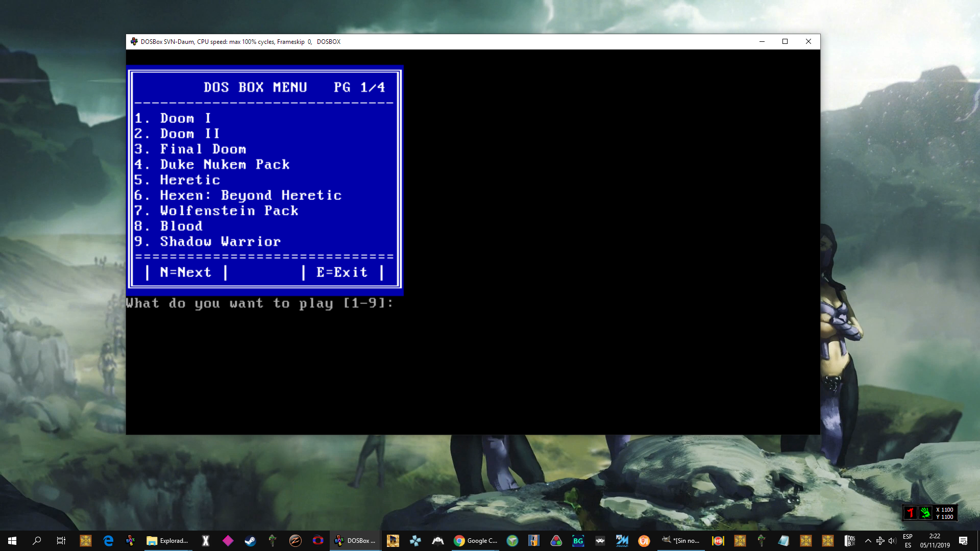
Task: Open Steam from the taskbar
Action: click(x=250, y=541)
